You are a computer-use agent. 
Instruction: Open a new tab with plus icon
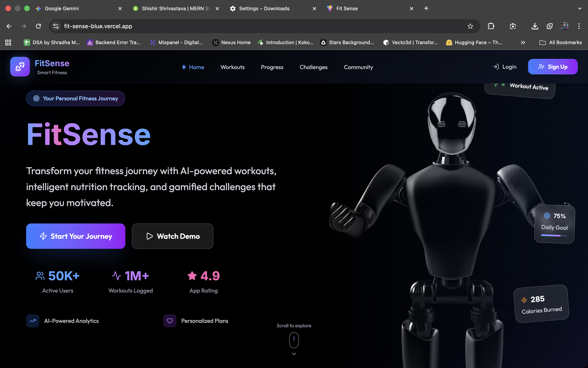pyautogui.click(x=426, y=8)
